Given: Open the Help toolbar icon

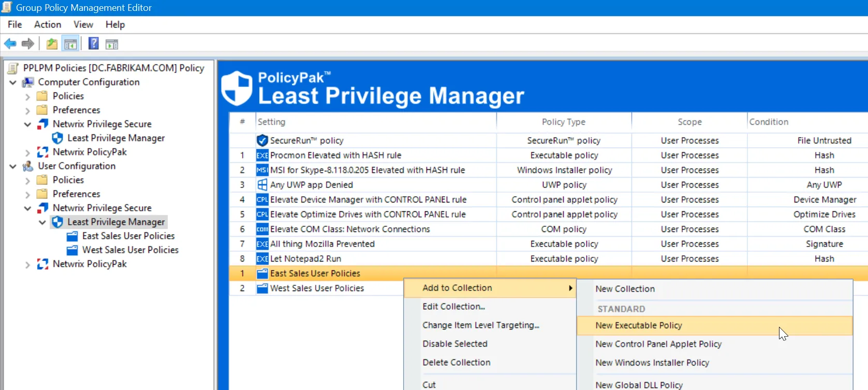Looking at the screenshot, I should click(x=93, y=44).
